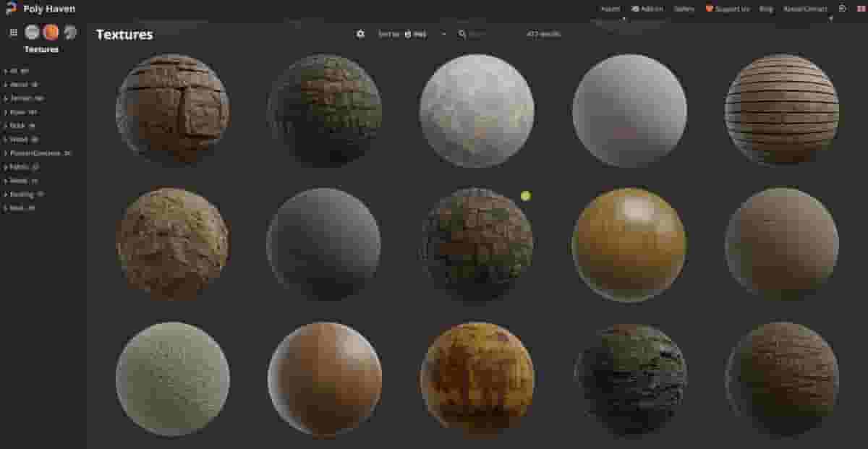
Task: Select the HDRIs sphere icon
Action: click(31, 32)
